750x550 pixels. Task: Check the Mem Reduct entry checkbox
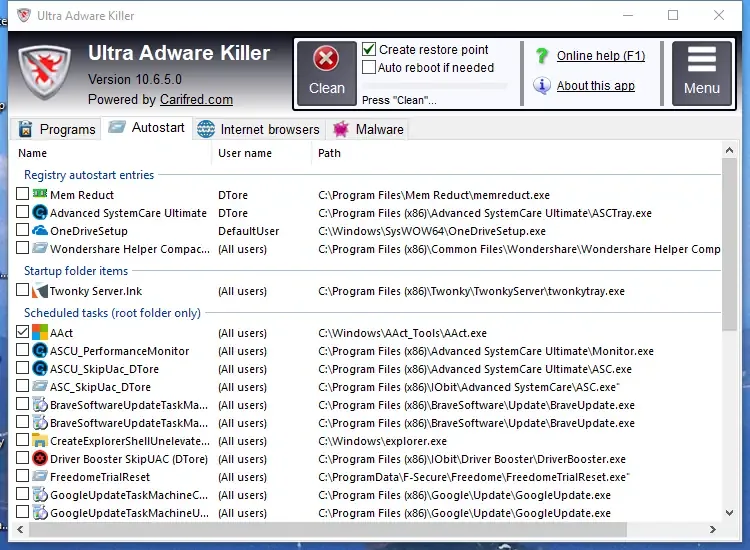[x=22, y=194]
